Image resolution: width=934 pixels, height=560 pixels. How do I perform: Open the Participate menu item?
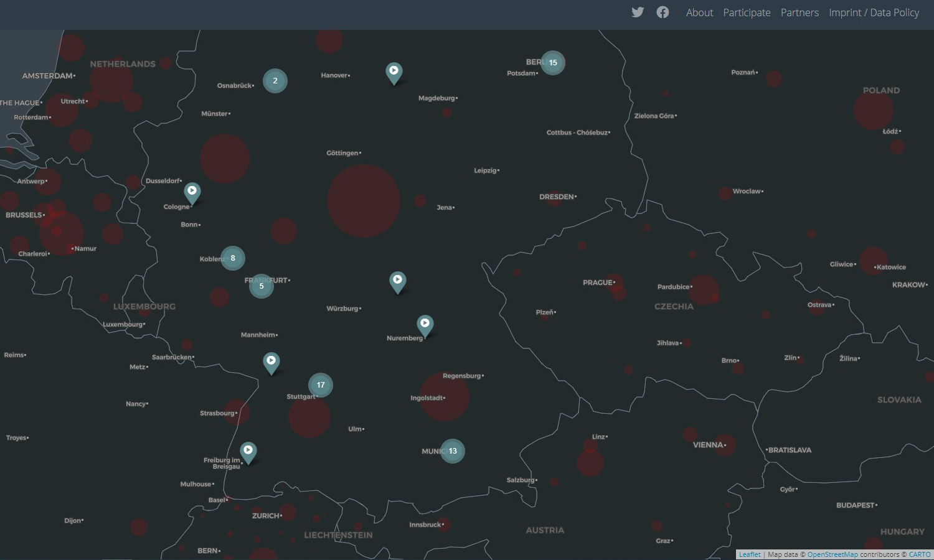(747, 12)
